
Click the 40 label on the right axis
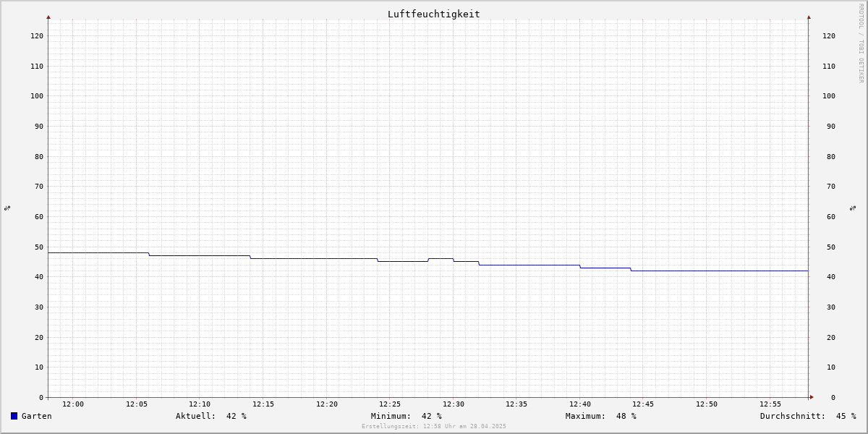point(831,276)
